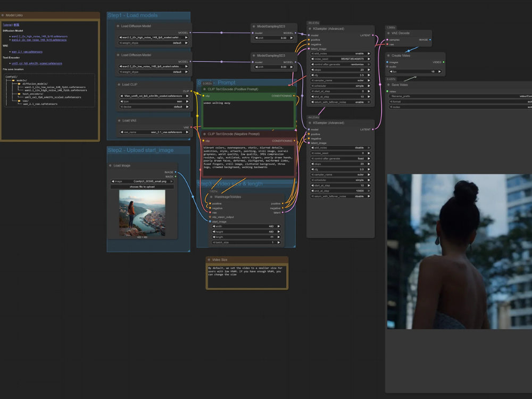532x399 pixels.
Task: Toggle add_noise 'disable' on the bottom KSampler
Action: (x=340, y=147)
